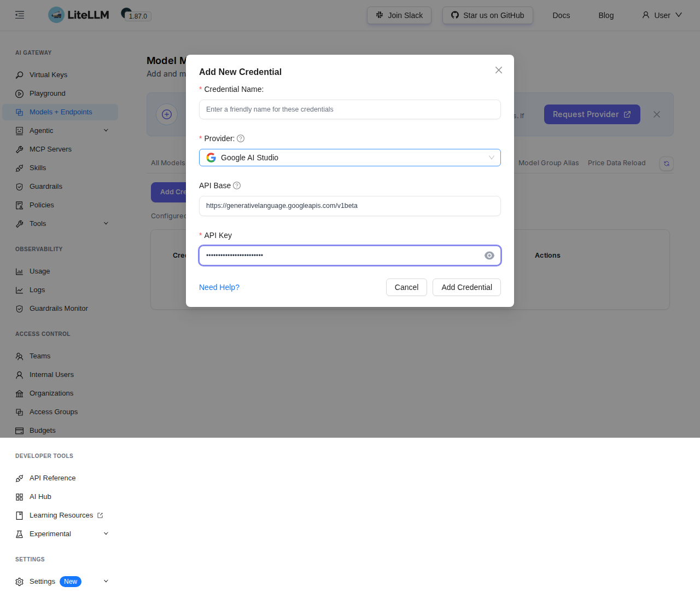
Task: Click the 1.87.0 version badge
Action: point(138,16)
